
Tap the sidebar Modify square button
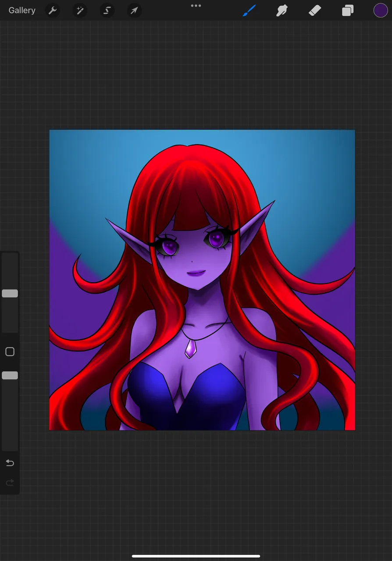click(10, 352)
